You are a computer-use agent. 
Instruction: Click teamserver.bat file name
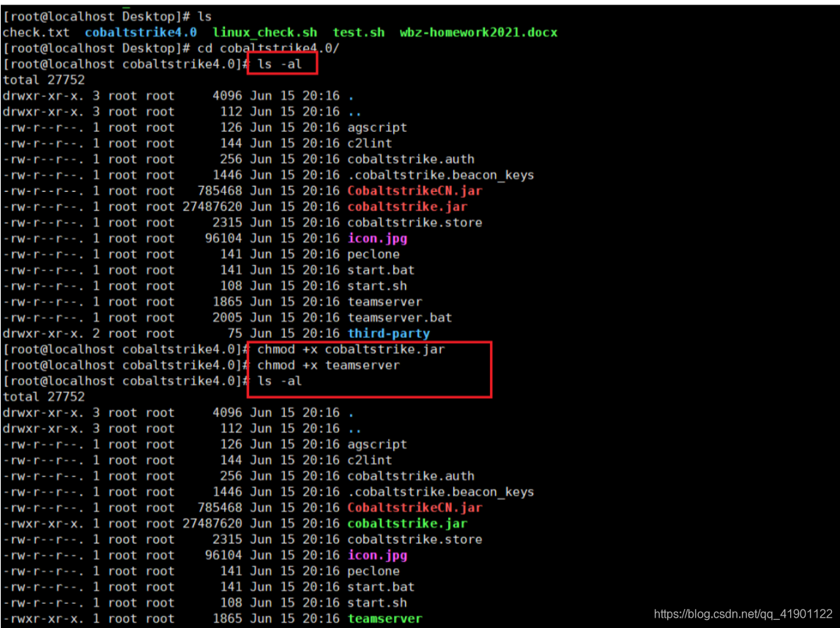400,318
